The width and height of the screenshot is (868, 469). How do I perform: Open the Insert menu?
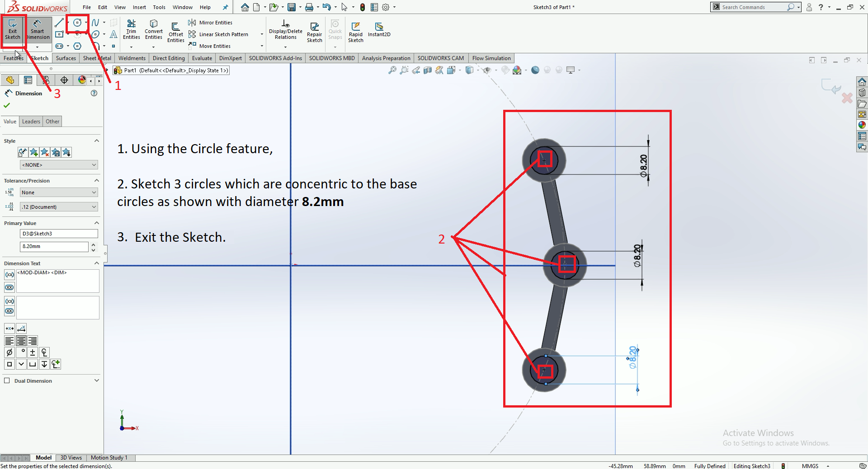click(139, 7)
